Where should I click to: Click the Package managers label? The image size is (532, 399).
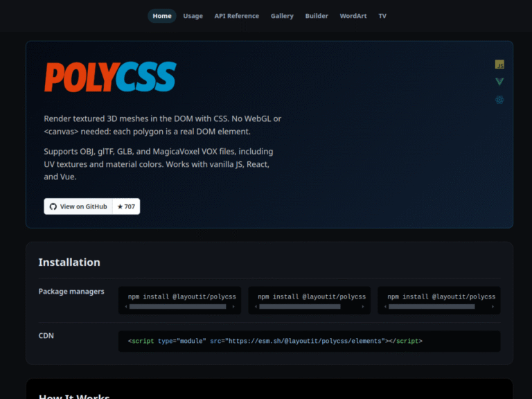click(71, 292)
